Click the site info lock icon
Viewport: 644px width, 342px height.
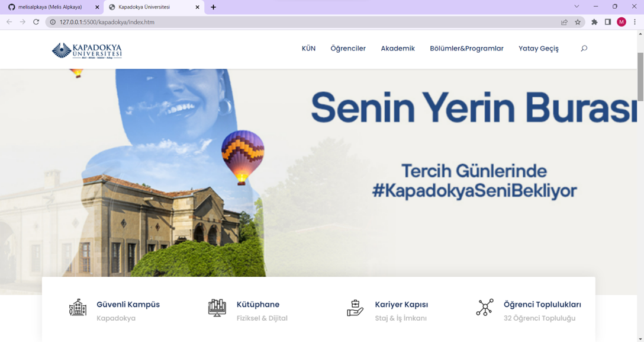[x=53, y=21]
